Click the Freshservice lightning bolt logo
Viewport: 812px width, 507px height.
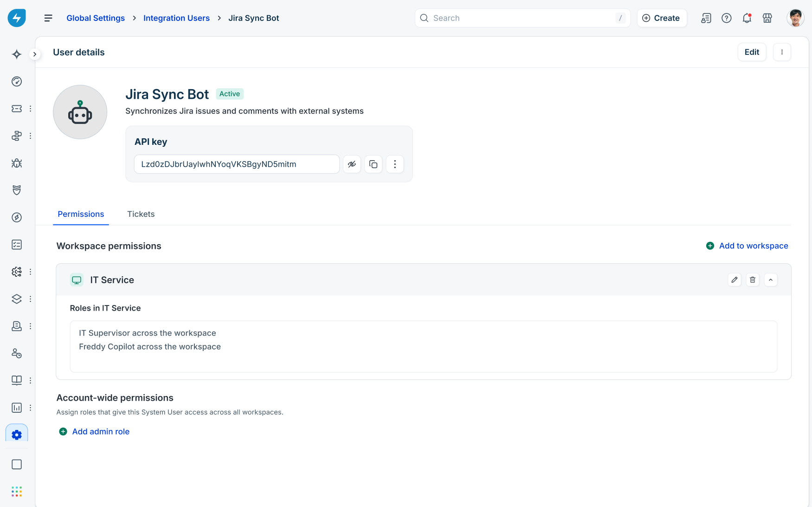pos(17,18)
